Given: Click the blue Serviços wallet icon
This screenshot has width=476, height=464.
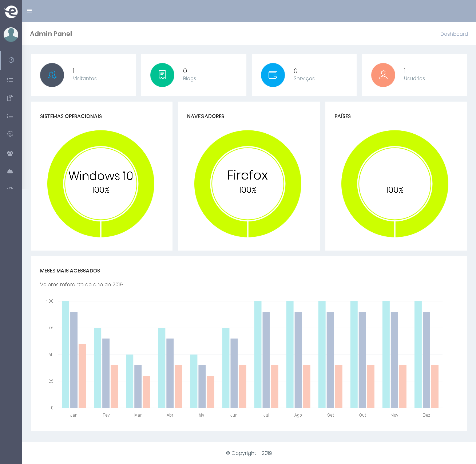Looking at the screenshot, I should coord(273,75).
